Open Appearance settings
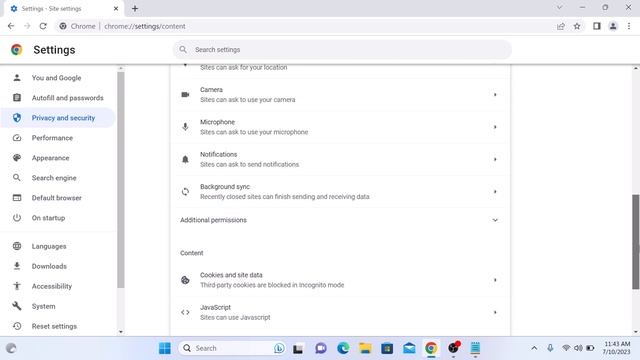Viewport: 640px width, 360px height. (50, 158)
